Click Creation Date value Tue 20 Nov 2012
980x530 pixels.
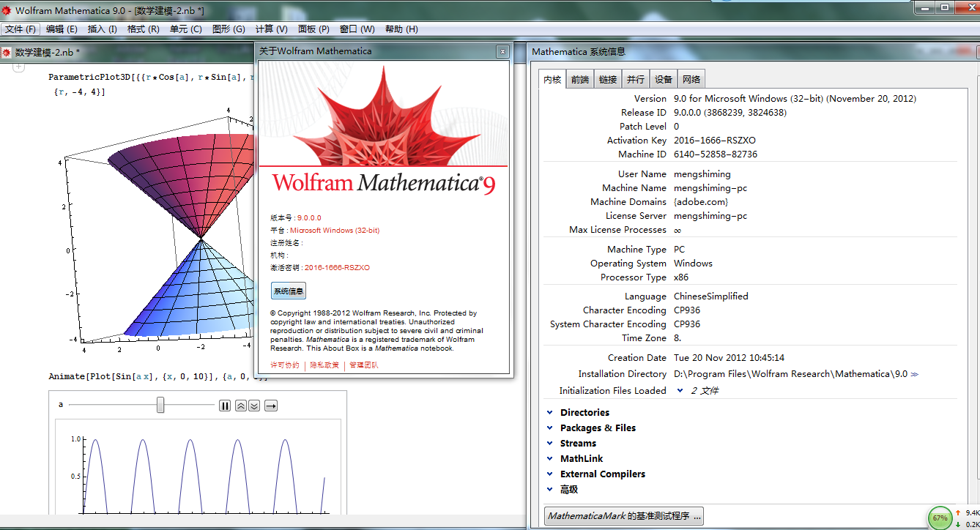[x=730, y=358]
